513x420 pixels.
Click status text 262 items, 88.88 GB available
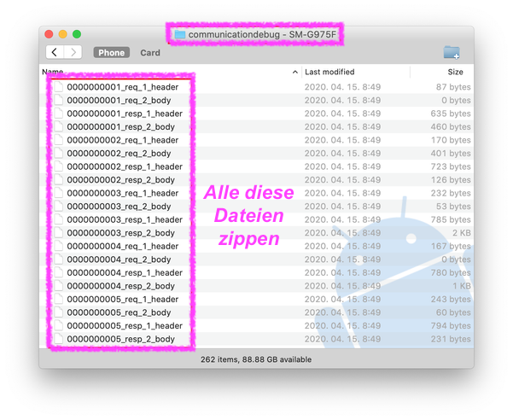click(x=256, y=359)
